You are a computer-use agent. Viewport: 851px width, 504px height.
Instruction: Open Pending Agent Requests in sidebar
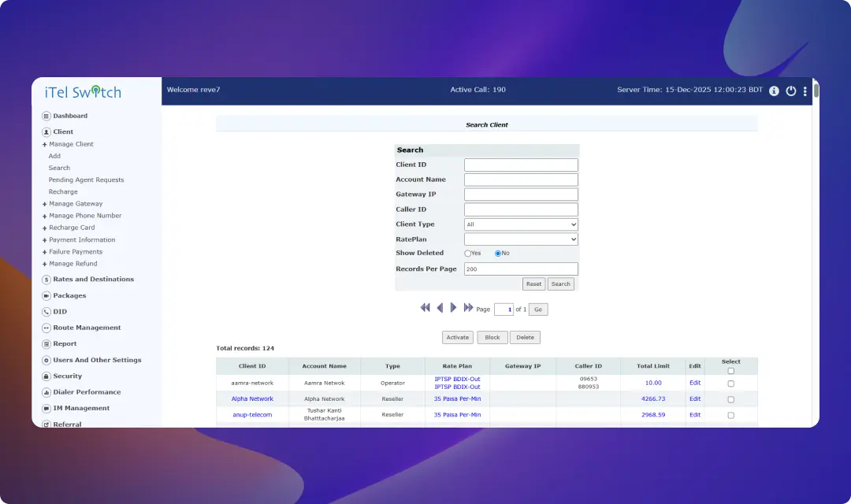[x=86, y=180]
